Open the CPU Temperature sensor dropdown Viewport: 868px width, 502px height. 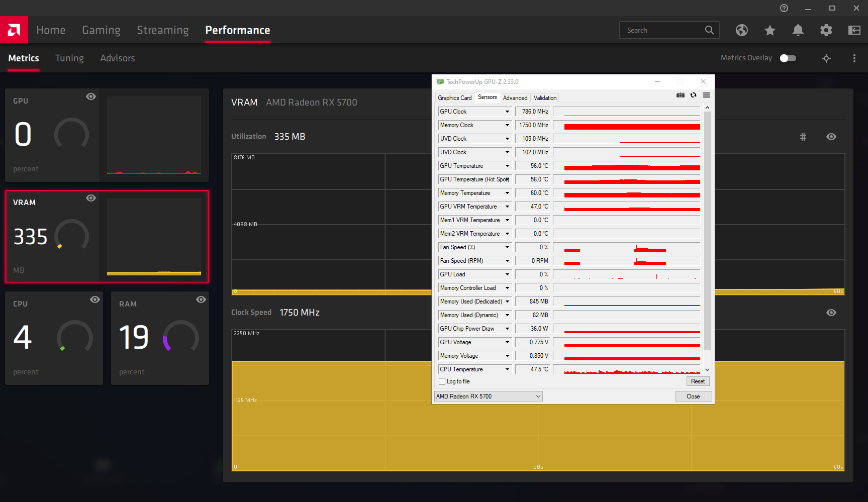pos(507,369)
